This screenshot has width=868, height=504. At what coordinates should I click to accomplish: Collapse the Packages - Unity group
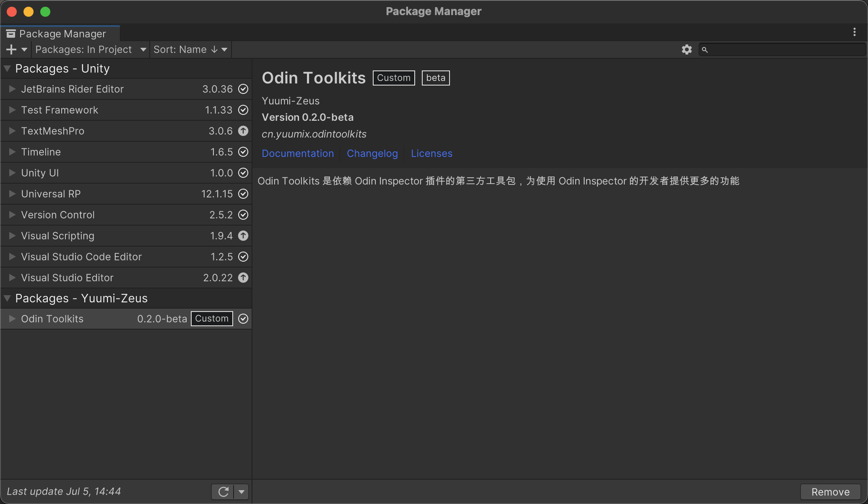pyautogui.click(x=7, y=68)
